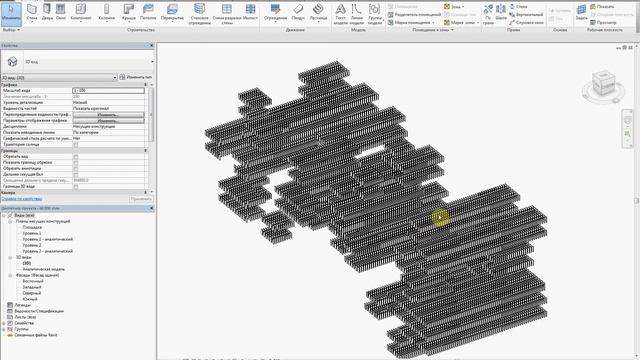Expand the Группы tree node
This screenshot has width=640, height=360.
[4, 329]
